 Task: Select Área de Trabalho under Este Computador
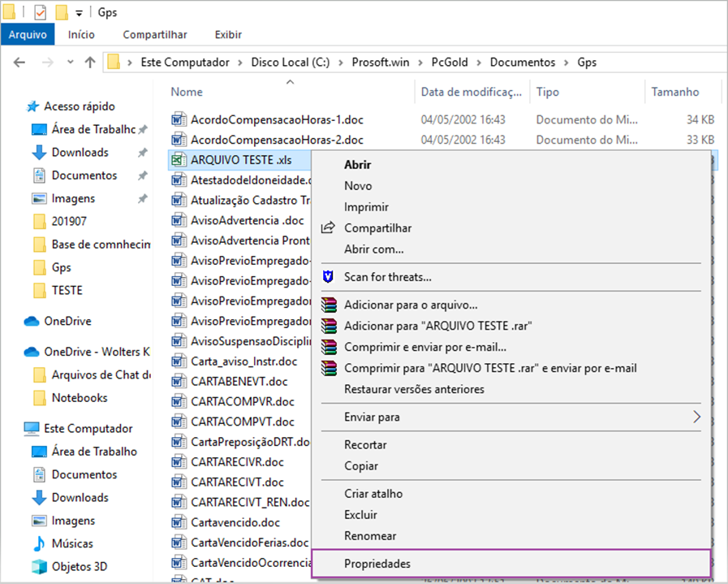pos(94,452)
